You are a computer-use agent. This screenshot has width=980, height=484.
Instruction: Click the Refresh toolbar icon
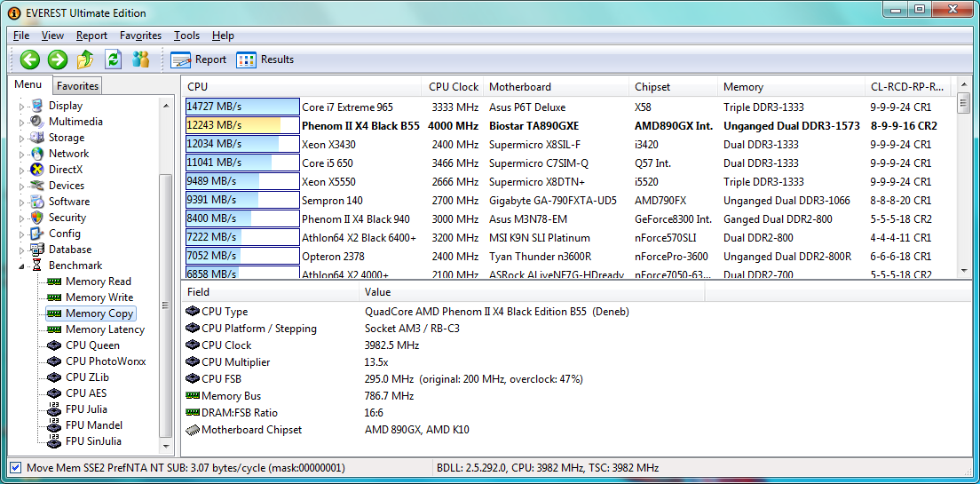pyautogui.click(x=113, y=60)
